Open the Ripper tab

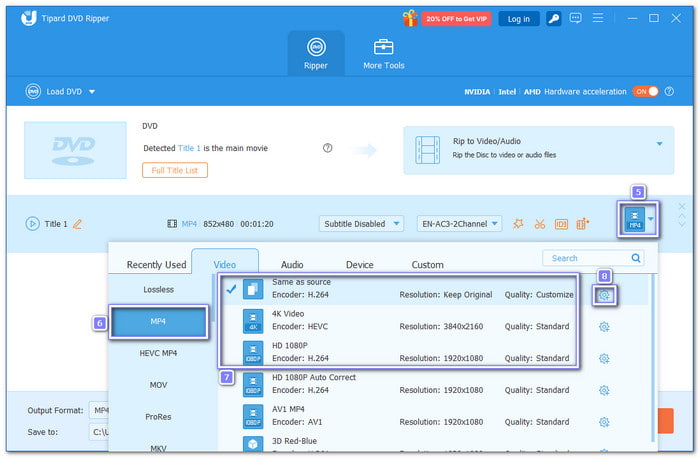(316, 53)
